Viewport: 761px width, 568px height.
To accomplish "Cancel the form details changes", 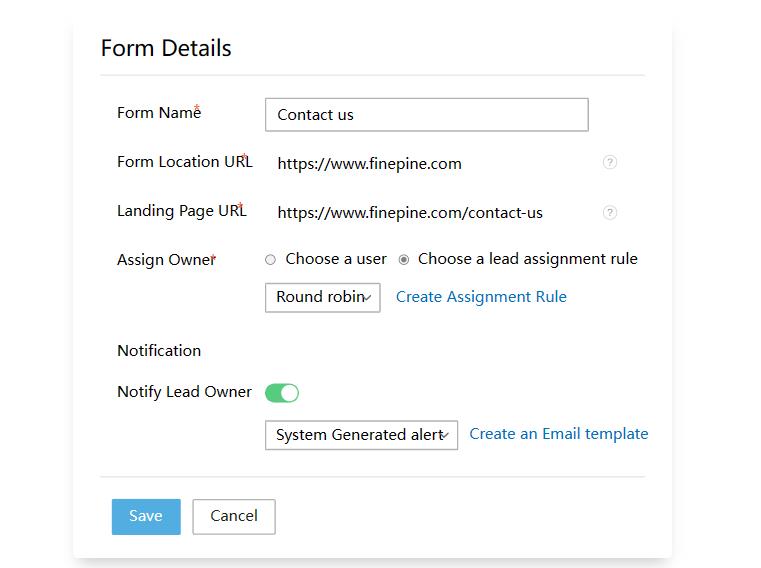I will tap(234, 516).
